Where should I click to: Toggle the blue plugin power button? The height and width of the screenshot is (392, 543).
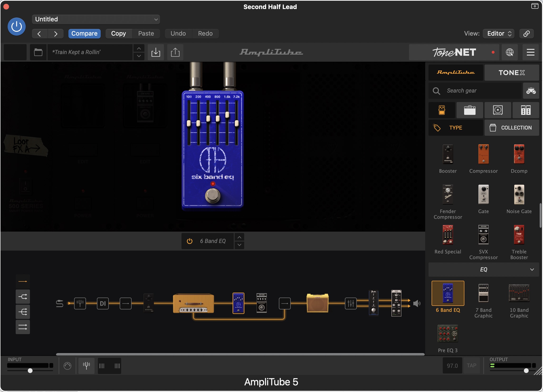coord(17,26)
